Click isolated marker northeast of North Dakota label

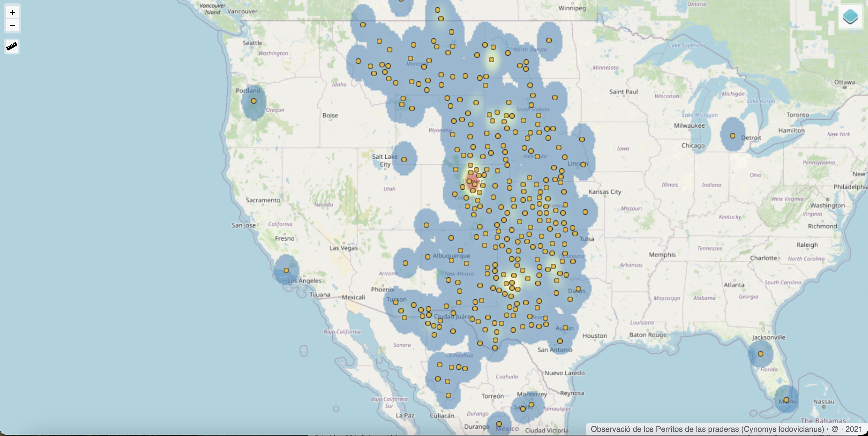coord(549,40)
